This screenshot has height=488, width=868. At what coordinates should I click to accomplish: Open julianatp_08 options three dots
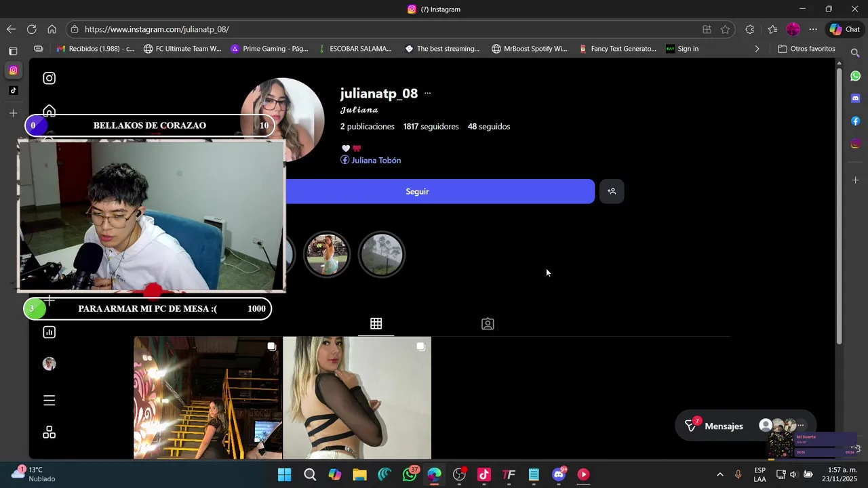[x=427, y=94]
